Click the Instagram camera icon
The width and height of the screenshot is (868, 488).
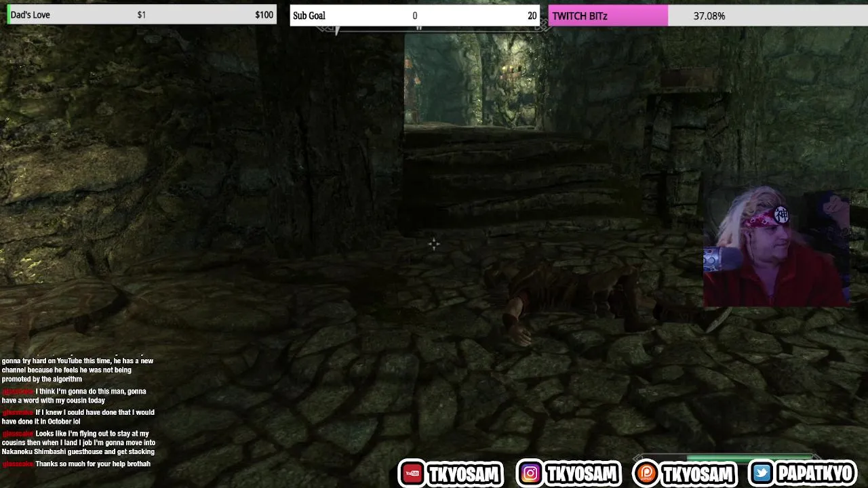pyautogui.click(x=530, y=473)
